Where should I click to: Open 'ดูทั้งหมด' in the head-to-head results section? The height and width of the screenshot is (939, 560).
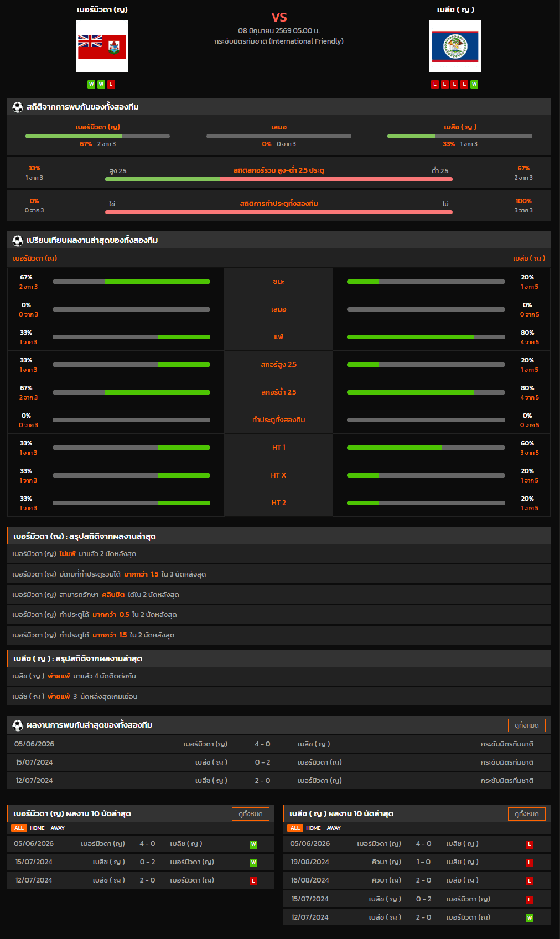pos(527,725)
